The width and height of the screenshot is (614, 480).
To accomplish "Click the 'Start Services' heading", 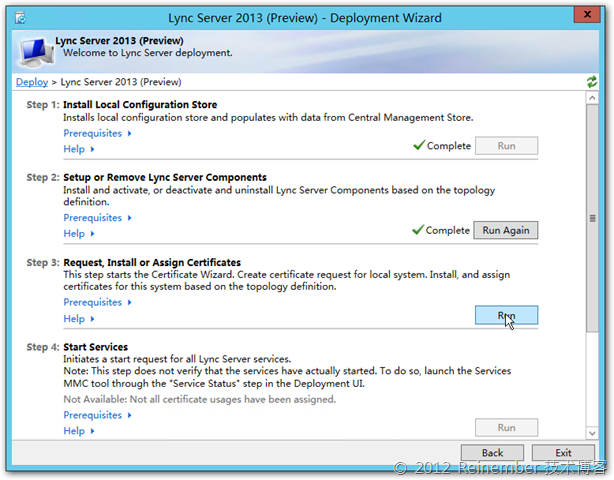I will (x=96, y=347).
